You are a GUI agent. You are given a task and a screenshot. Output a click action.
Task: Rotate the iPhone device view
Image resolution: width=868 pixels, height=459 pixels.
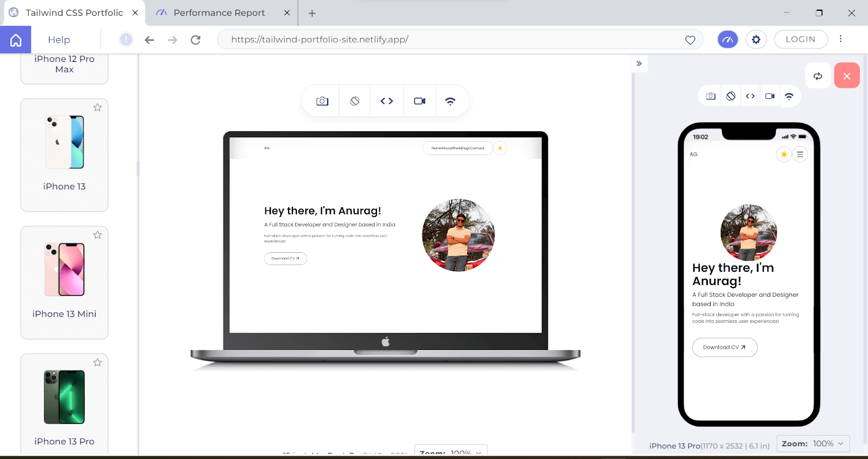(731, 96)
